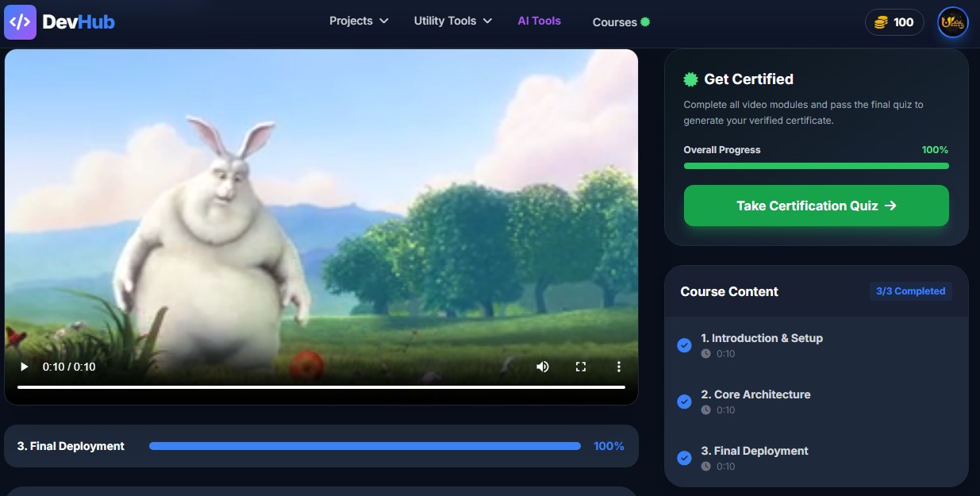Click the clock icon under Core Architecture
Screen dimensions: 980x496
pyautogui.click(x=706, y=410)
